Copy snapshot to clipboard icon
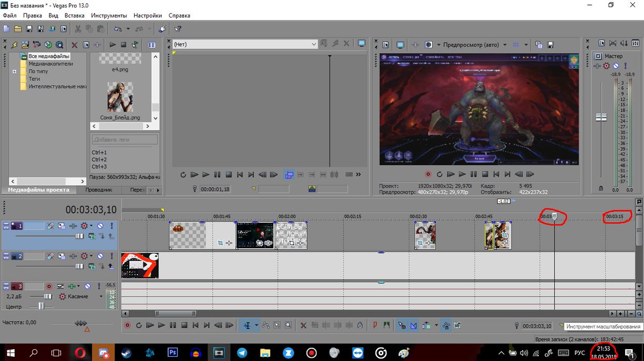This screenshot has height=361, width=644. click(x=538, y=45)
